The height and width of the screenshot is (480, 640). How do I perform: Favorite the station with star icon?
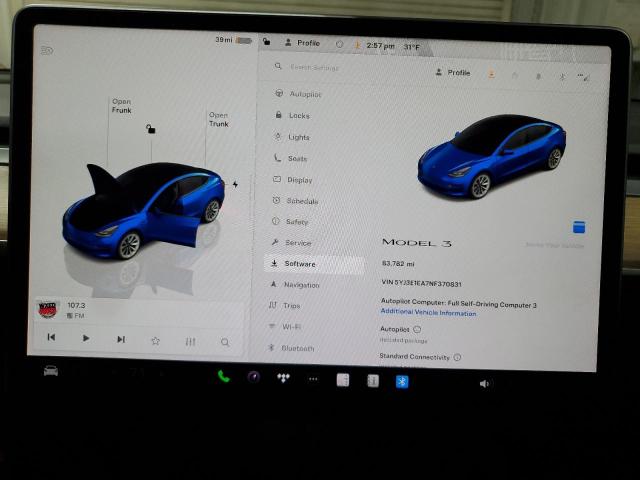156,340
